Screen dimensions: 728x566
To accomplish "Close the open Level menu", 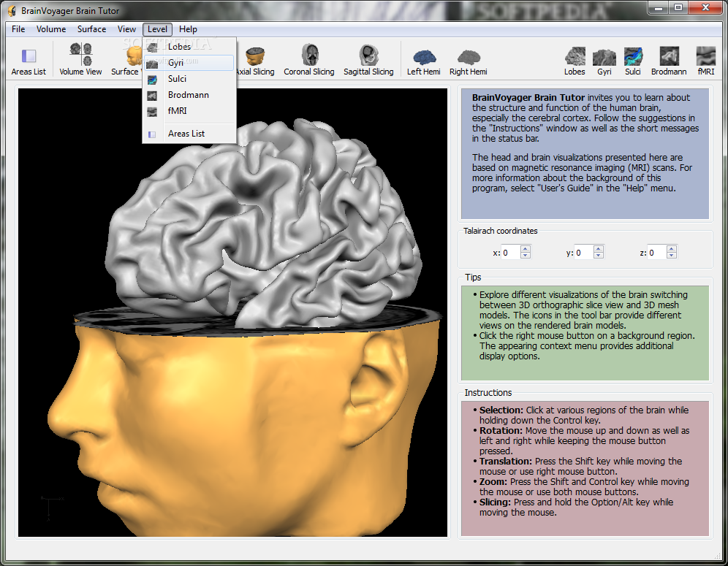I will tap(157, 29).
